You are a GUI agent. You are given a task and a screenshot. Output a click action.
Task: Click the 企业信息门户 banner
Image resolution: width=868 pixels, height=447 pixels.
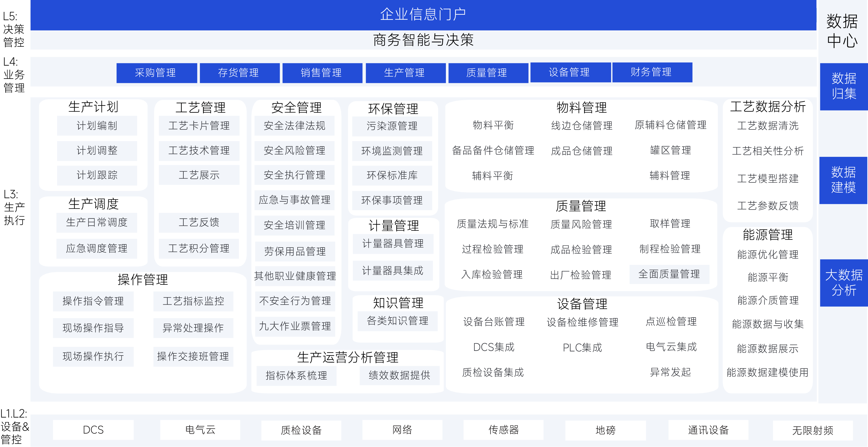pyautogui.click(x=423, y=15)
